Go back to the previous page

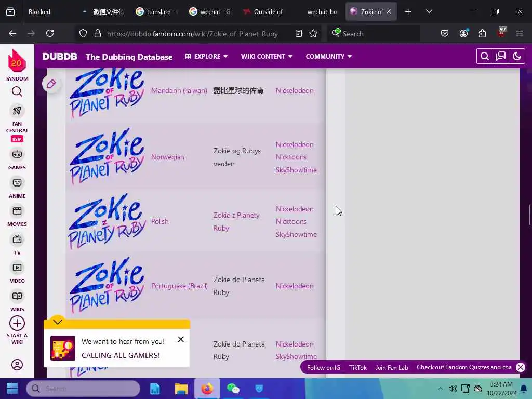click(x=12, y=33)
